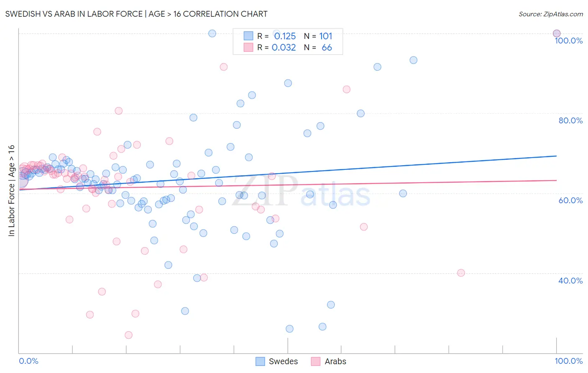Click the 0.0% x-axis label

tap(28, 361)
